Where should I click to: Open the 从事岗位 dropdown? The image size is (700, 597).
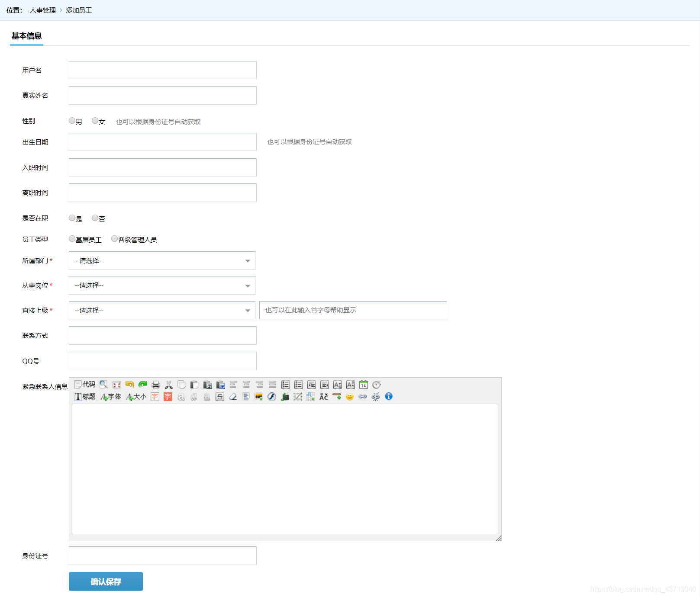pos(162,286)
